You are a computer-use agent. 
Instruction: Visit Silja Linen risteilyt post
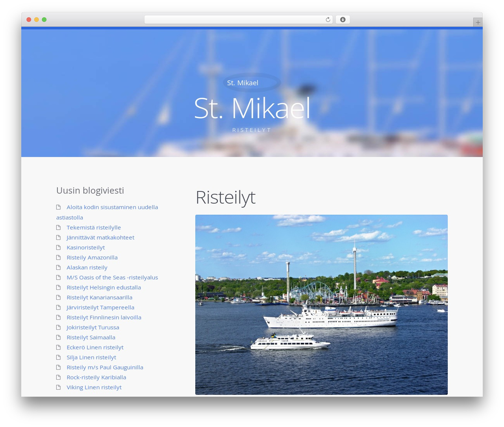[x=91, y=357]
